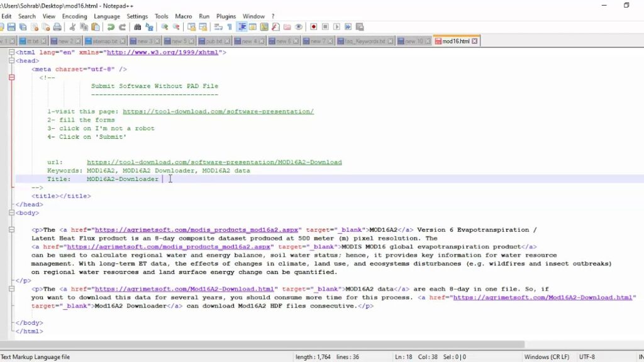
Task: Click the w3.org/1999/xhtml namespace link
Action: point(162,53)
